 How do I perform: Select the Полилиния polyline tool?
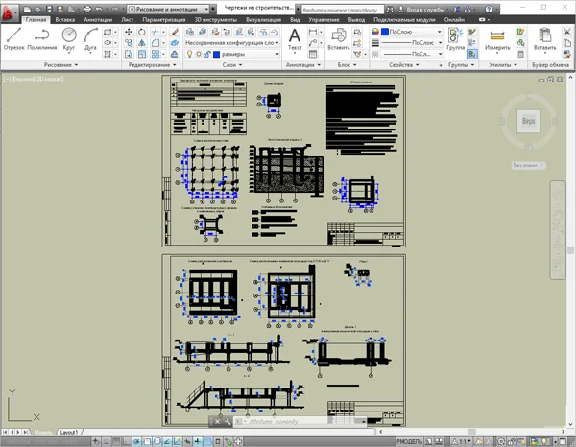click(x=42, y=39)
